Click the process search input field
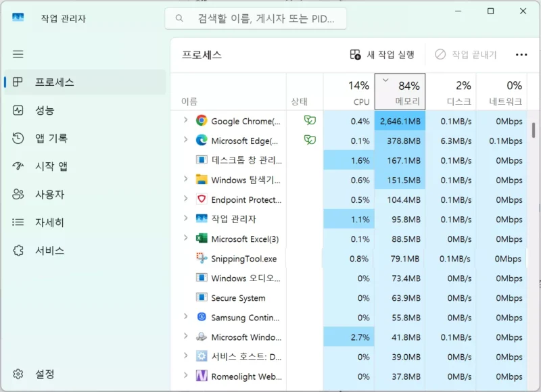Screen dimensions: 541x392 point(256,18)
